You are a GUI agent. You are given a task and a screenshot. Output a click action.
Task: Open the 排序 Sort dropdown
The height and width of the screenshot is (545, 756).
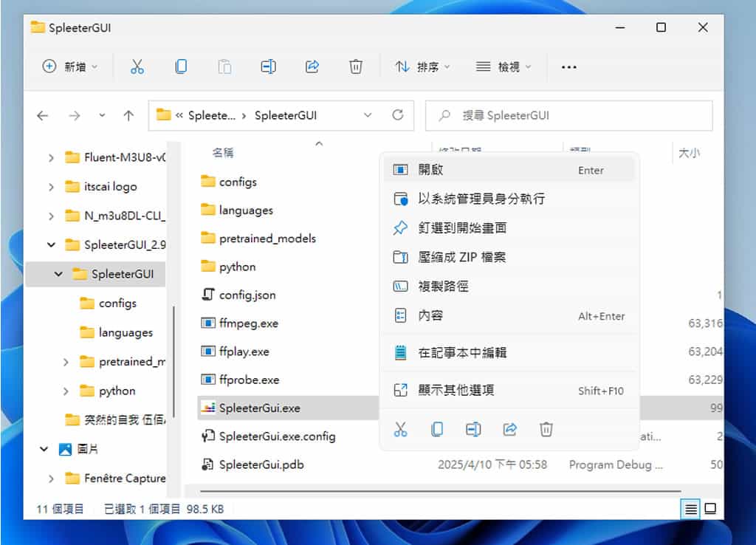423,66
